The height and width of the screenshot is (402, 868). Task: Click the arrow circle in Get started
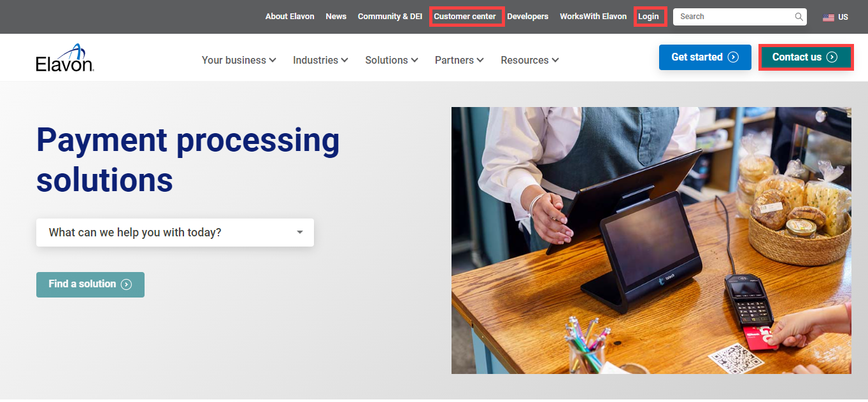[x=733, y=57]
